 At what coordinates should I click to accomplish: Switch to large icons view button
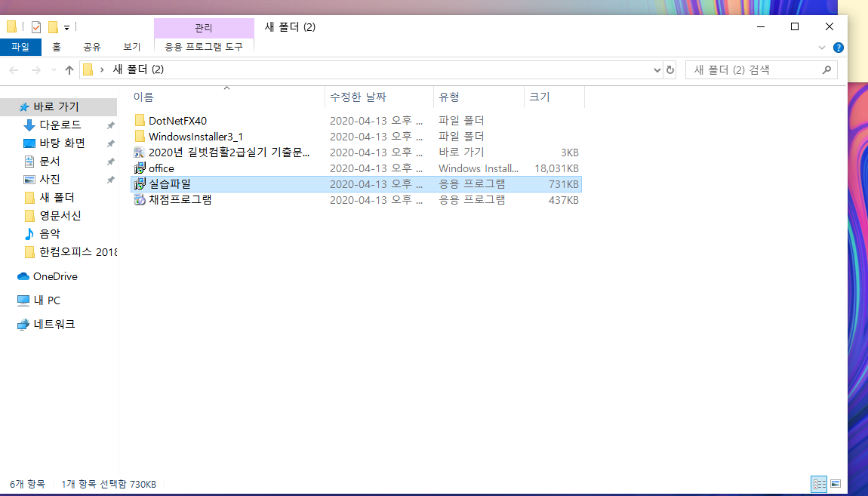(x=836, y=483)
